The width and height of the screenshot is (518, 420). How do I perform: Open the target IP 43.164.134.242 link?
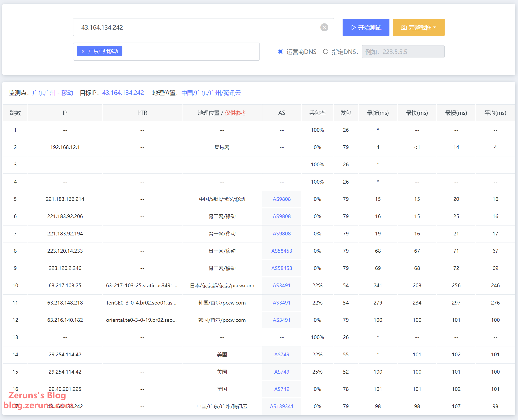pyautogui.click(x=123, y=93)
